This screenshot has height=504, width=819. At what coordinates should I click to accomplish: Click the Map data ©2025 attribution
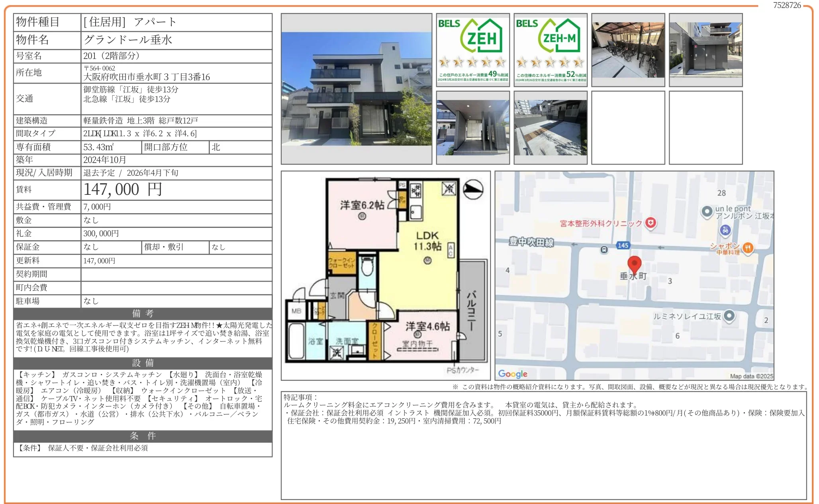pyautogui.click(x=751, y=376)
